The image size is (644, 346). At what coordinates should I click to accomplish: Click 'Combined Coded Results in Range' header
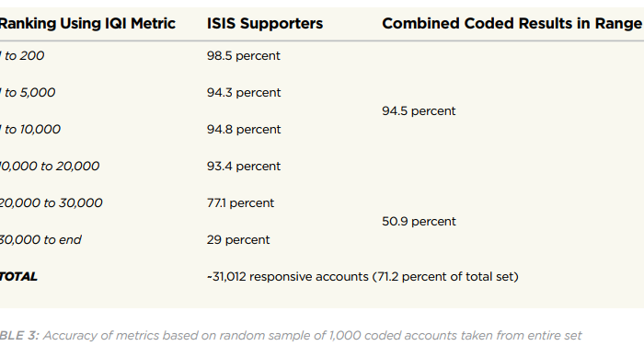tap(512, 23)
